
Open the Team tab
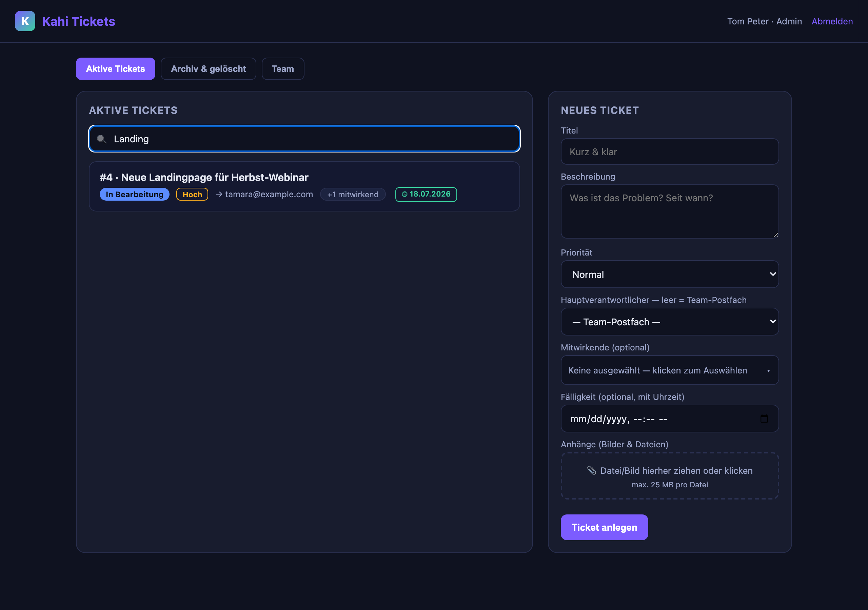(283, 69)
